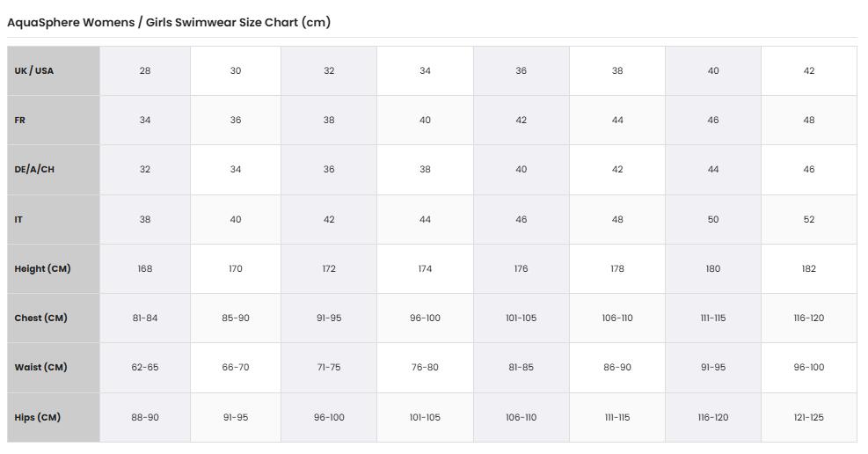
Task: Select the Height (CM) row header
Action: pos(53,268)
